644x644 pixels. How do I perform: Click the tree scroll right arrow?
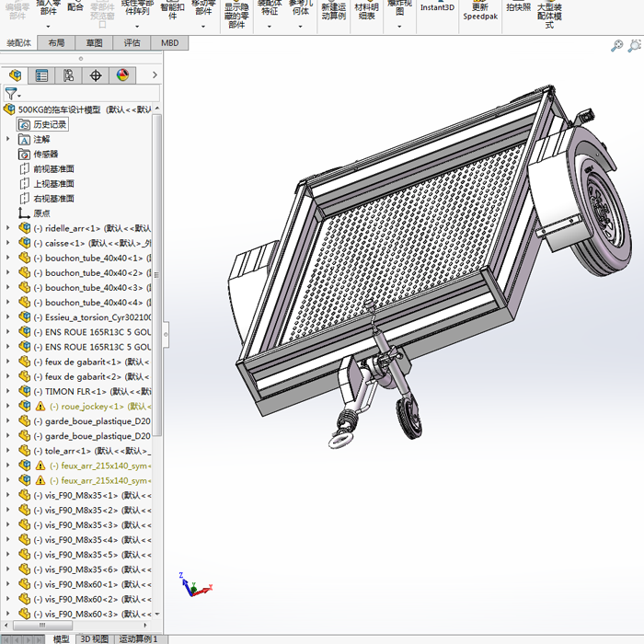coord(144,625)
